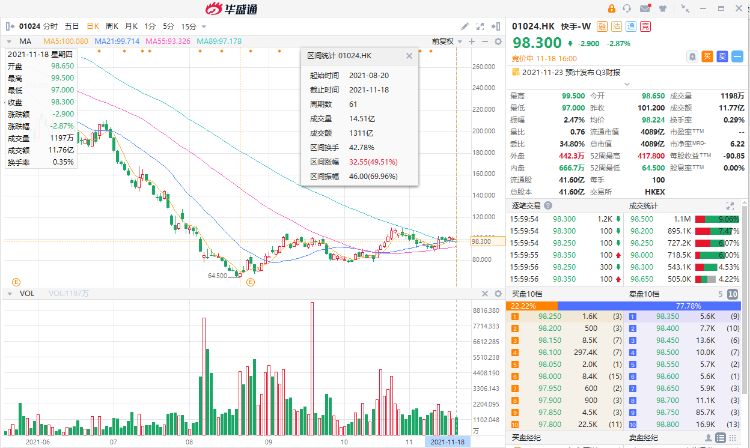Click the 01024 stock code label
Screen dimensions: 750x448
pos(29,26)
